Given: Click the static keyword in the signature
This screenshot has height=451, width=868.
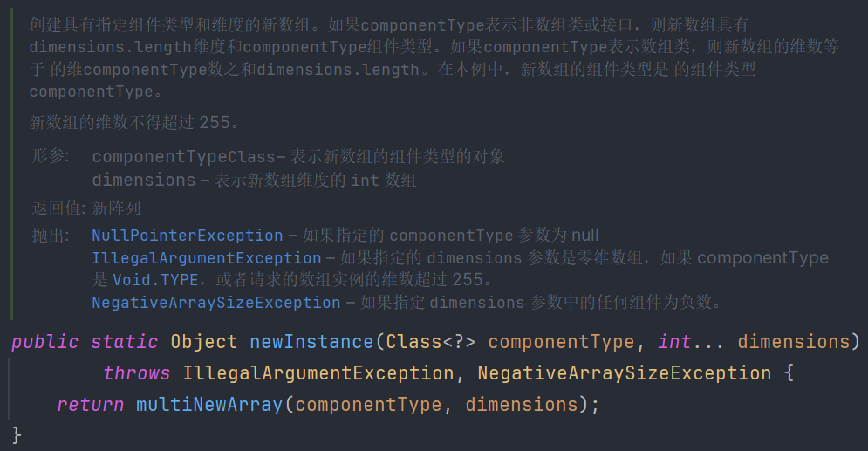Looking at the screenshot, I should coord(124,342).
